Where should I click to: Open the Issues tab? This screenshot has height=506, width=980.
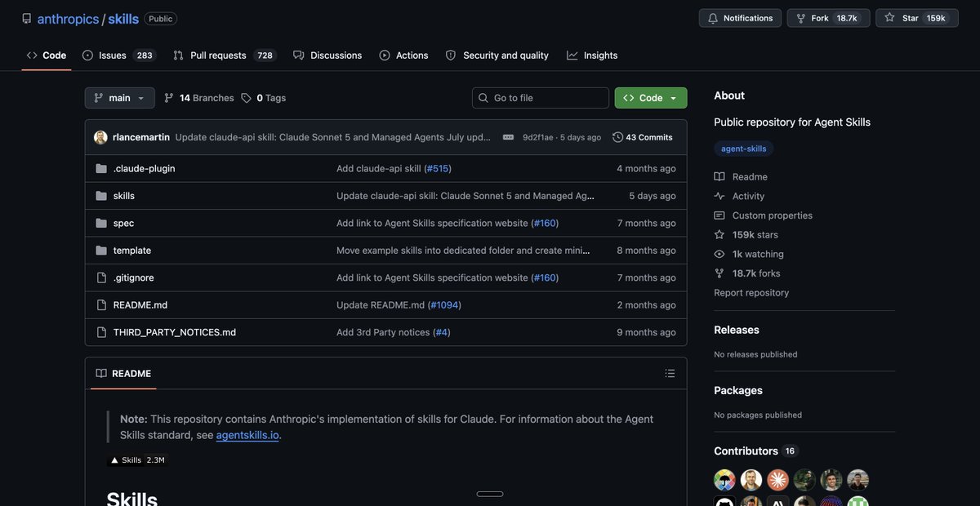pos(119,55)
